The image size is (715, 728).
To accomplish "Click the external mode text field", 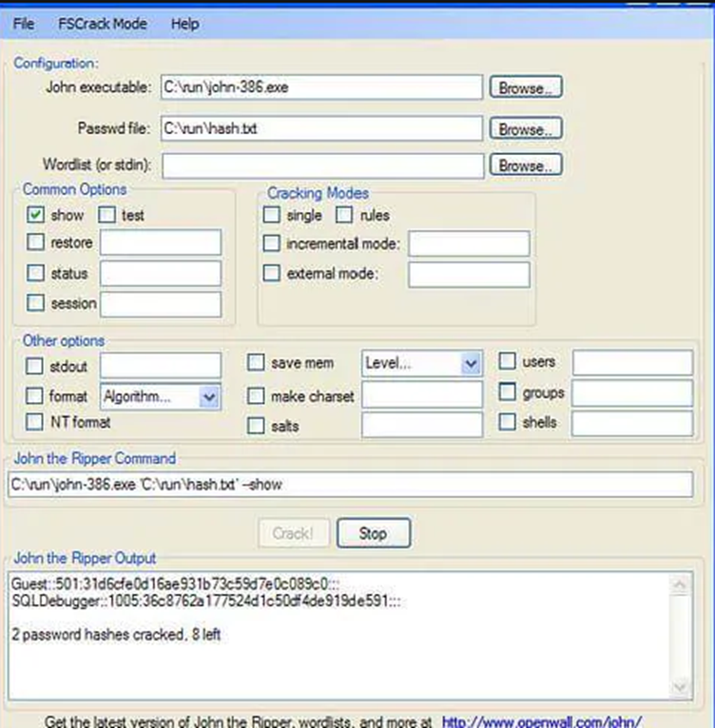I will point(470,275).
